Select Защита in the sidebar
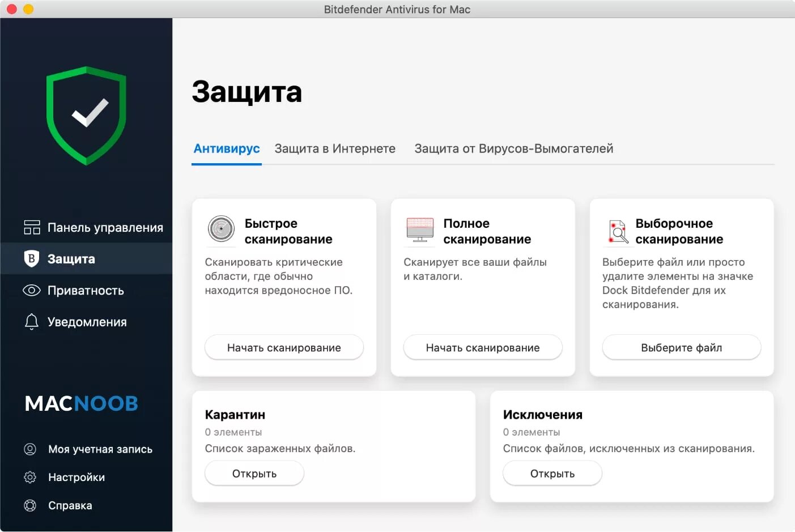The height and width of the screenshot is (532, 795). point(86,259)
